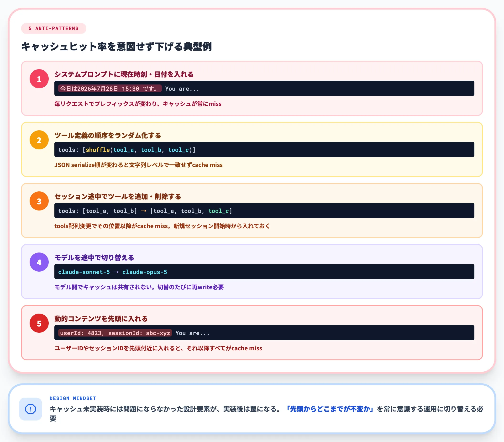
Task: Click the highlighted 今日は2026年7月28日 15:30 です。 snippet
Action: (110, 89)
